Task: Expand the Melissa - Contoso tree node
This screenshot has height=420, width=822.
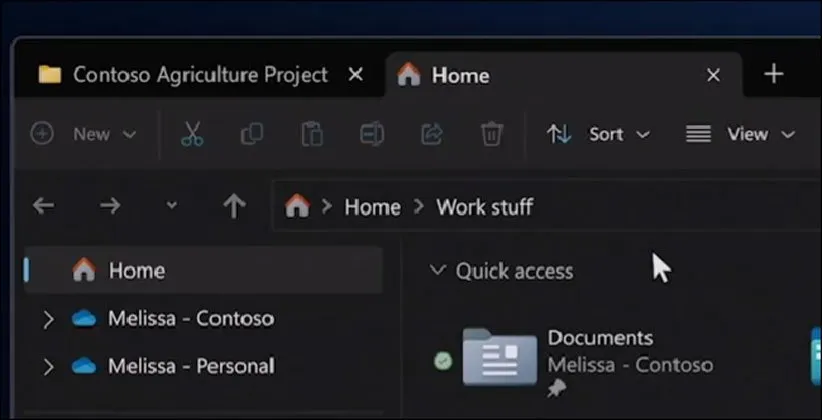Action: coord(47,319)
